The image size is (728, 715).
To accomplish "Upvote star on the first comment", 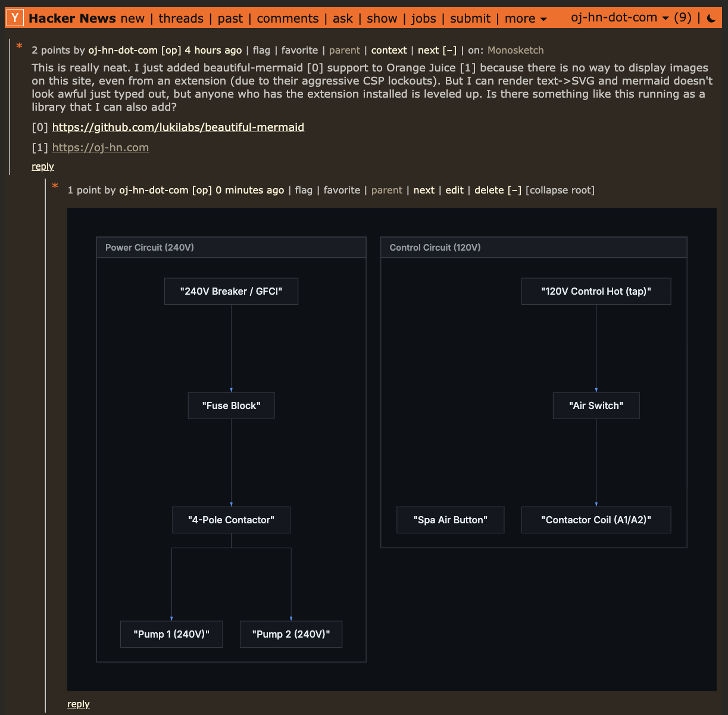I will (x=20, y=46).
